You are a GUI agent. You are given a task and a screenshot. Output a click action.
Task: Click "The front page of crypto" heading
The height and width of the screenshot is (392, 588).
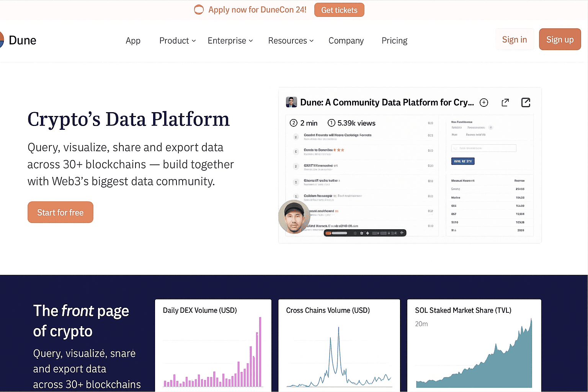pos(81,321)
